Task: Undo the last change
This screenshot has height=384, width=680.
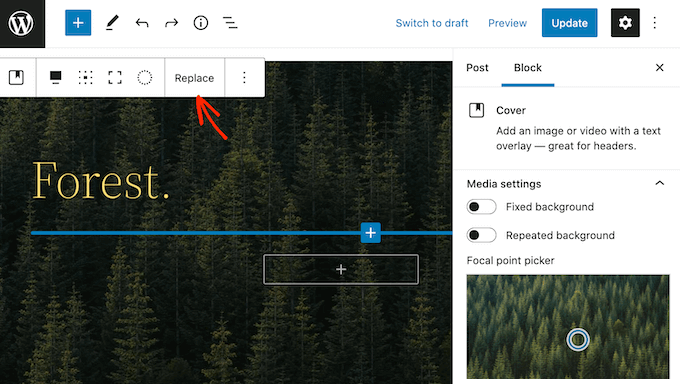Action: 142,23
